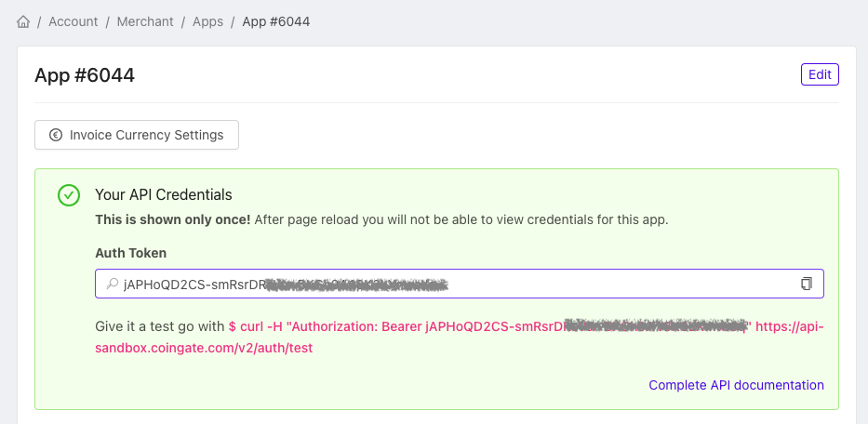The height and width of the screenshot is (424, 868).
Task: Click the App #6044 breadcrumb entry
Action: coord(276,21)
